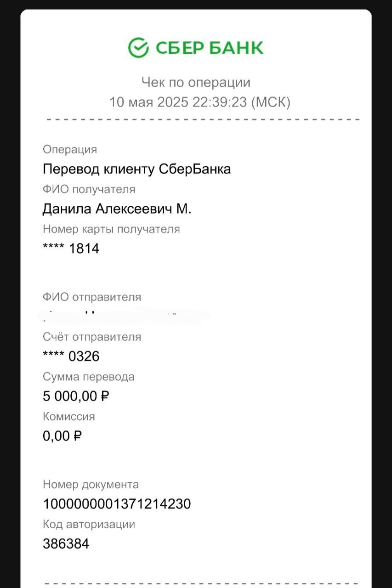Click the document number 1000000001371214230
This screenshot has height=588, width=392.
[x=117, y=504]
